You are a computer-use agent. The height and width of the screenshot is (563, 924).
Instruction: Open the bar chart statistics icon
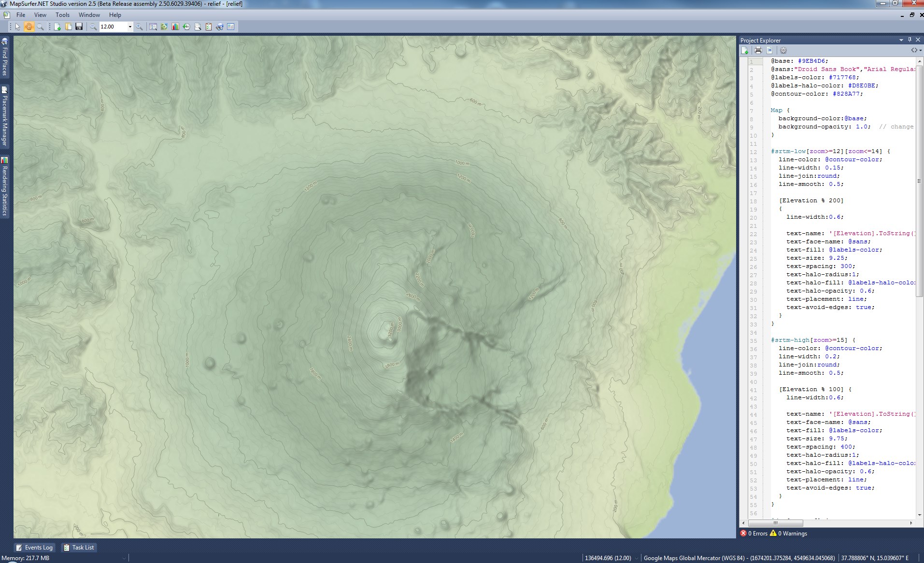[175, 27]
